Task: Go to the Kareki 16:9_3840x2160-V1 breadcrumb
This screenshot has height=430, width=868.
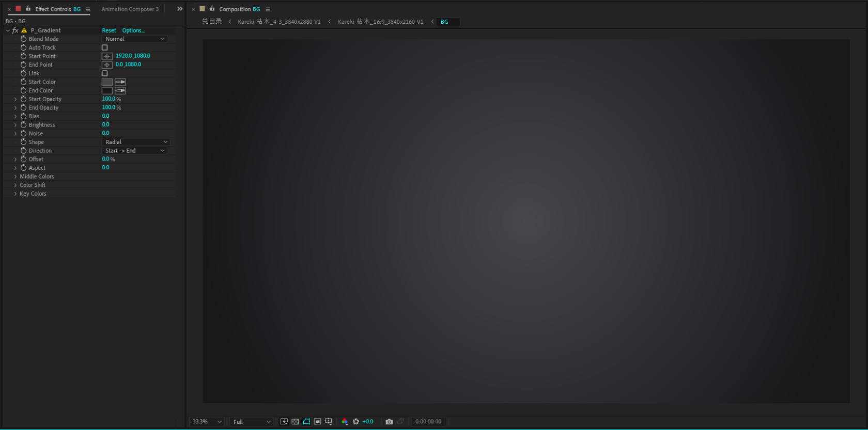Action: (x=380, y=22)
